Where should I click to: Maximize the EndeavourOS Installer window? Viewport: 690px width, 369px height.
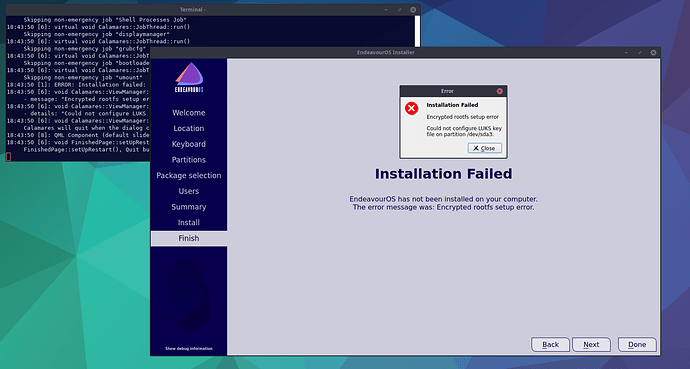tap(640, 52)
